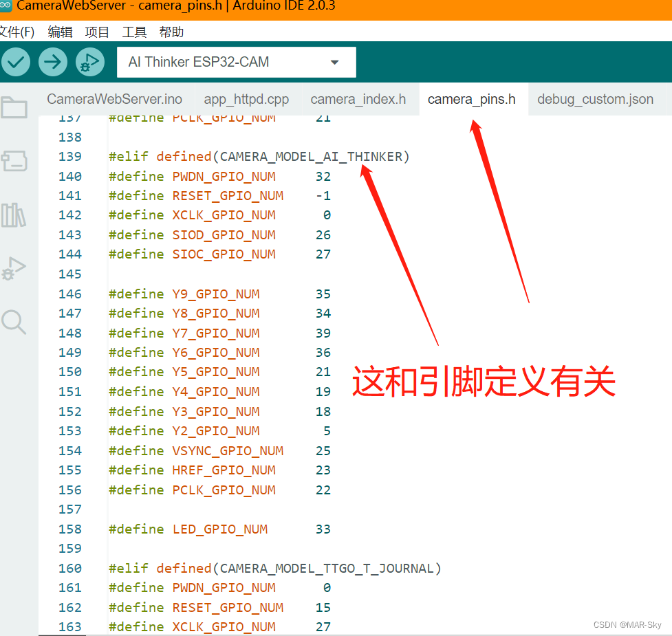This screenshot has width=672, height=636.
Task: Click Y8_GPIO_NUM on line 147
Action: 215,313
